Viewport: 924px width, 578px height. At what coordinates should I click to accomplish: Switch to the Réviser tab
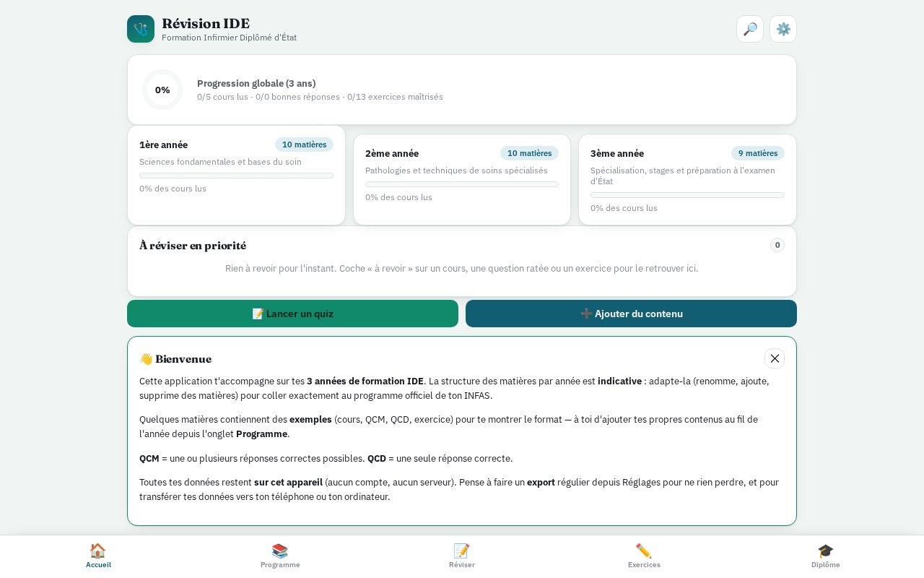point(462,556)
